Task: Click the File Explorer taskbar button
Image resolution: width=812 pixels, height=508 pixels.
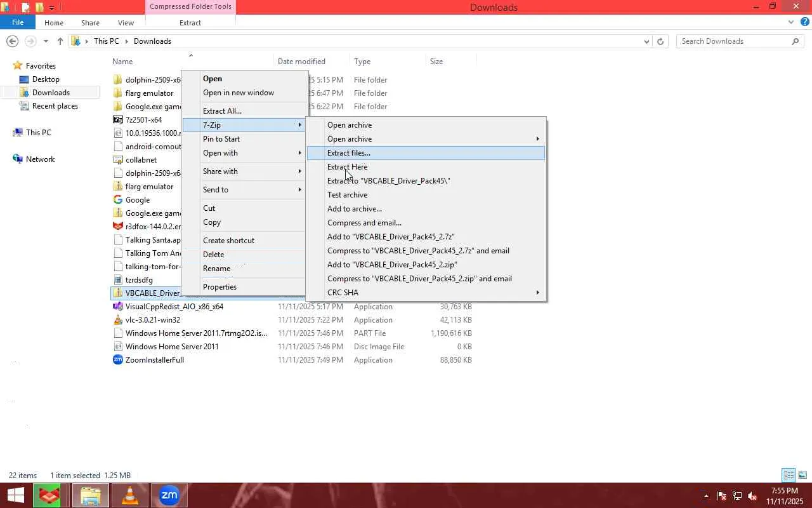Action: [x=90, y=495]
